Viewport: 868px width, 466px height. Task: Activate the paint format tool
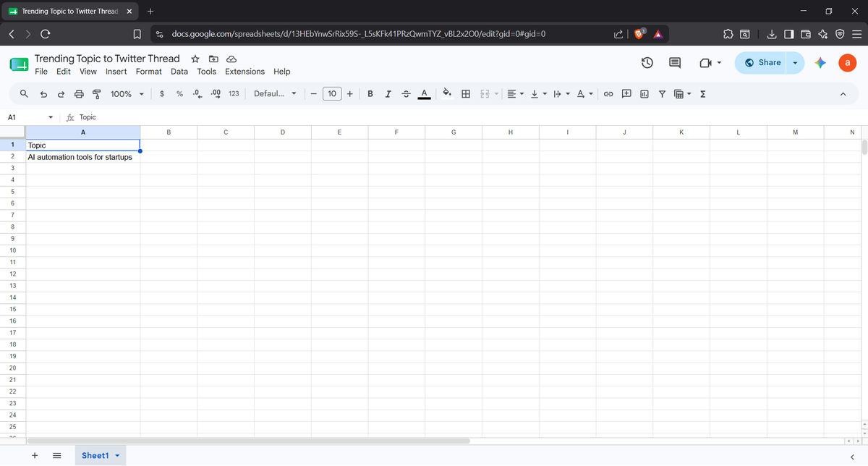pos(95,94)
